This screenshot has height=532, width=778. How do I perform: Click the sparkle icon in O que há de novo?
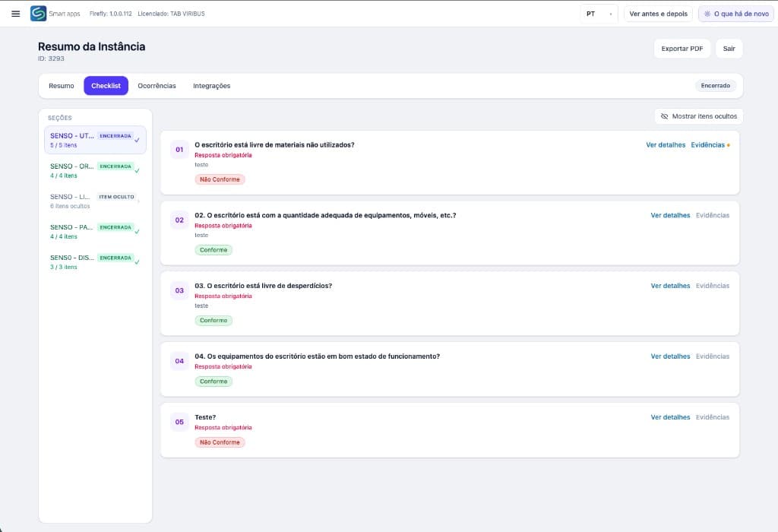tap(707, 14)
